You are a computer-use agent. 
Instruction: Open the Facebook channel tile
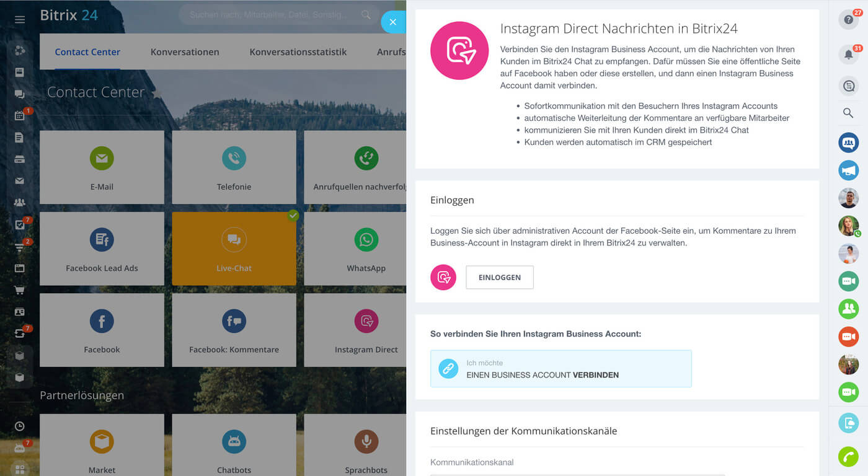pos(102,330)
